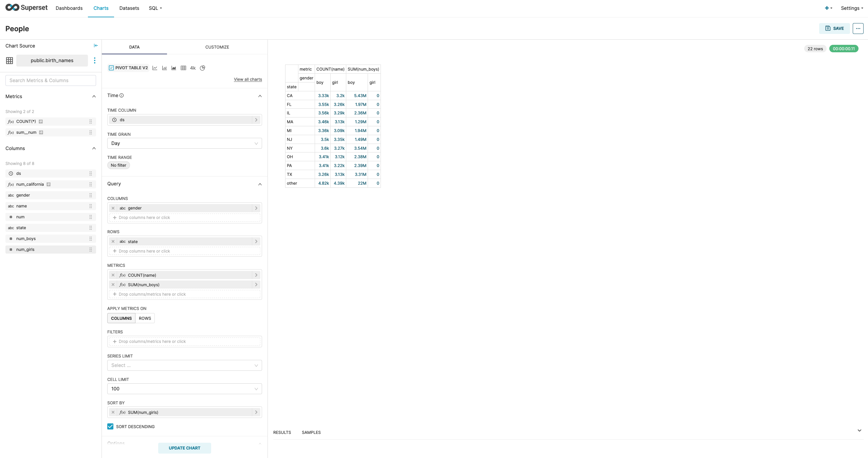This screenshot has width=868, height=458.
Task: Open the Time Grain dropdown
Action: coord(185,143)
